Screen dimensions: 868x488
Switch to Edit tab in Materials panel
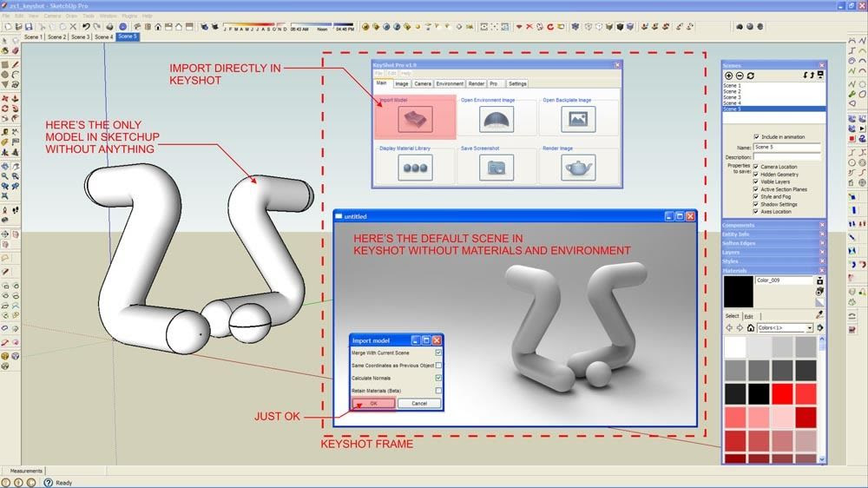tap(749, 316)
